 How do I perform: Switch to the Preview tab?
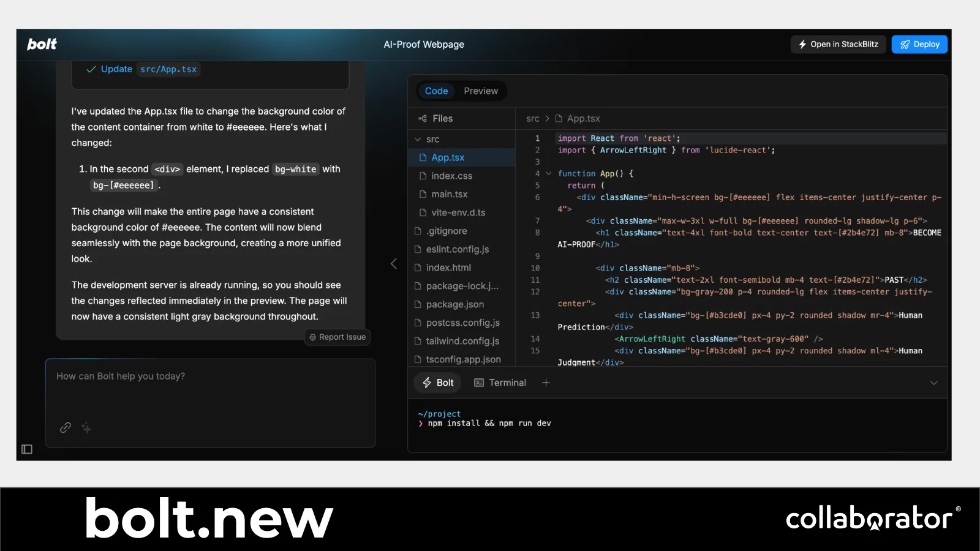(481, 91)
